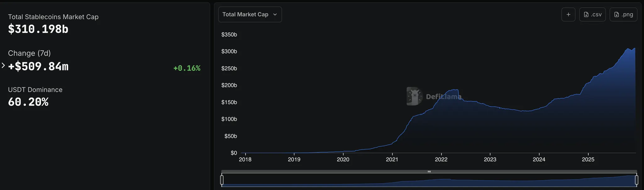Click the Total Stablecoins Market Cap heading
Image resolution: width=644 pixels, height=190 pixels.
(53, 17)
